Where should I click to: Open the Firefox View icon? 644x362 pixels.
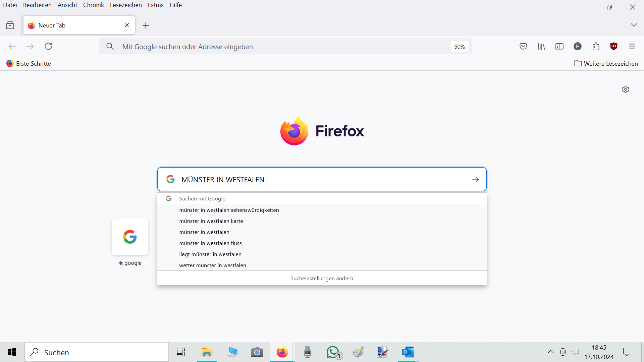click(x=10, y=25)
